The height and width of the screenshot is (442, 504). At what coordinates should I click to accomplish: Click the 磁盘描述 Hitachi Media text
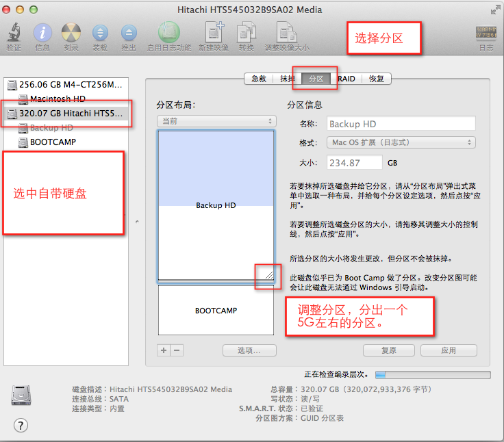pyautogui.click(x=152, y=389)
